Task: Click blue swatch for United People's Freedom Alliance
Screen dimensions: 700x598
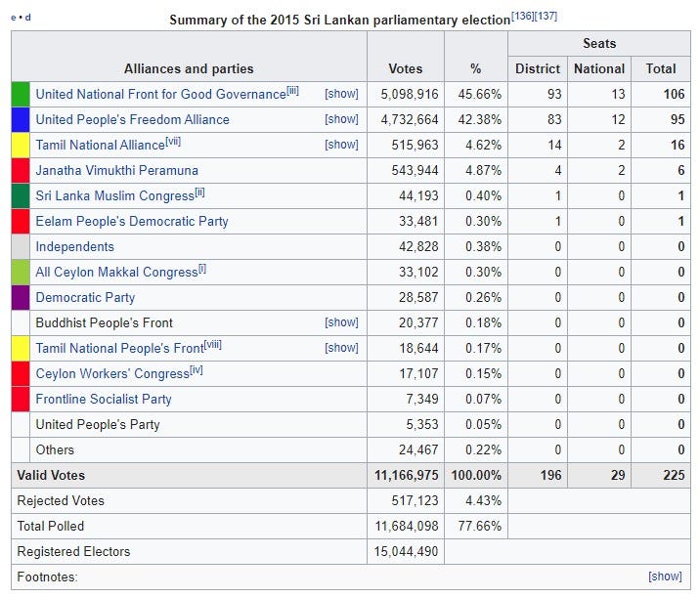Action: tap(21, 119)
